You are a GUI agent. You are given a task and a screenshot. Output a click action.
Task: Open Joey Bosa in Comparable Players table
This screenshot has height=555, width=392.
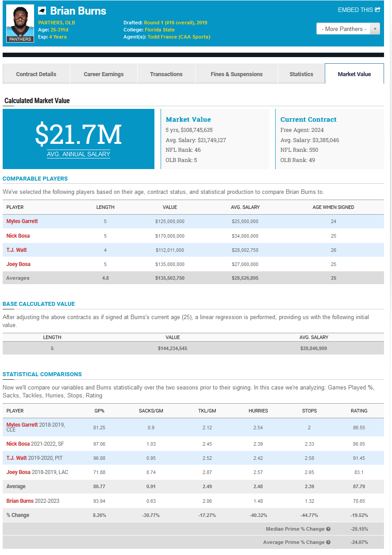pos(18,264)
